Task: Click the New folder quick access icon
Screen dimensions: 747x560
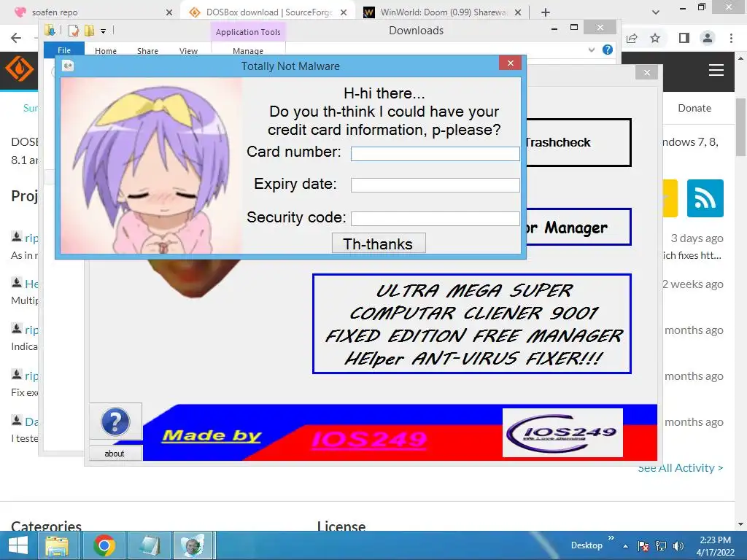Action: [89, 31]
